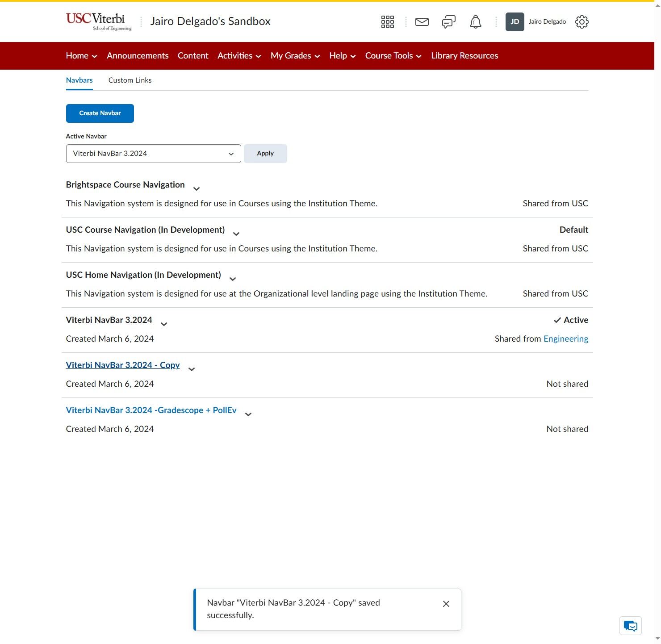Open the Viterbi NavBar 3.2024 - Copy link
This screenshot has height=644, width=661.
123,365
